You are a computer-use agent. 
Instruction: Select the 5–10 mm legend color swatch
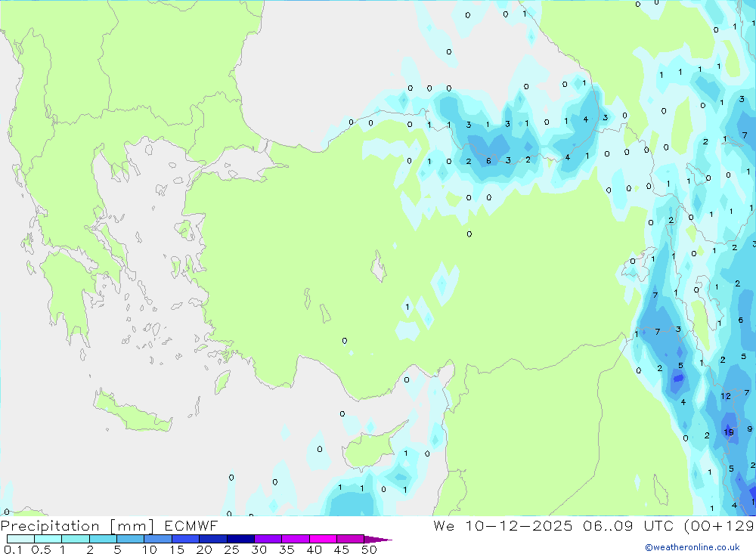130,539
